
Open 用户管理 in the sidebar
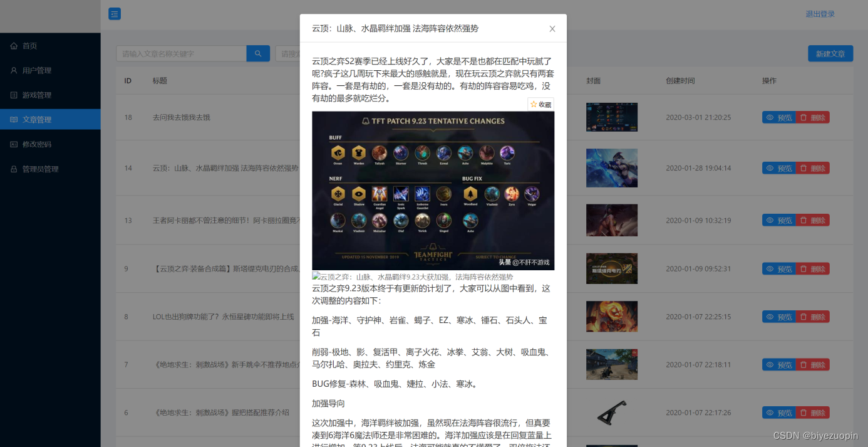(50, 70)
